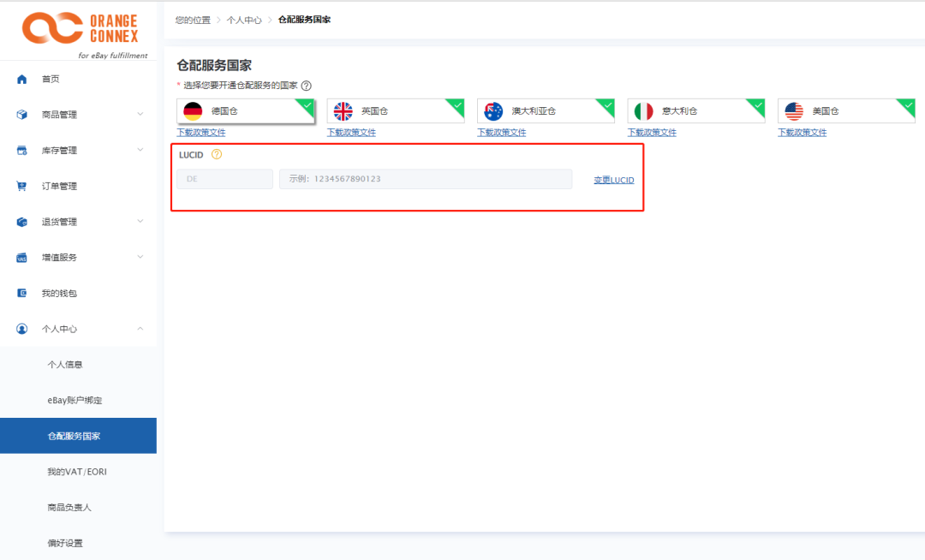Click the 订单管理 cart icon
This screenshot has width=925, height=560.
(22, 186)
